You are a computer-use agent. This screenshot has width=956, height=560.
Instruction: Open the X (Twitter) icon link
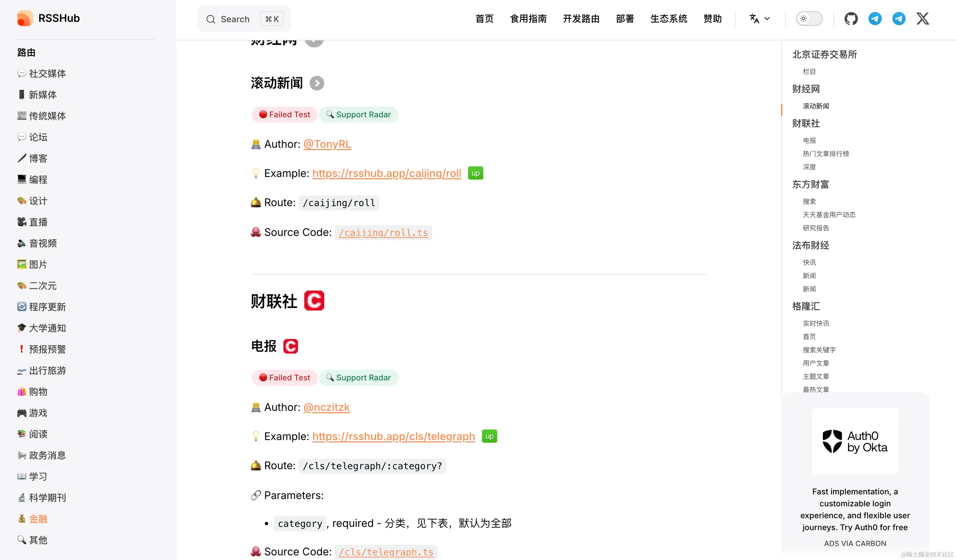point(923,19)
